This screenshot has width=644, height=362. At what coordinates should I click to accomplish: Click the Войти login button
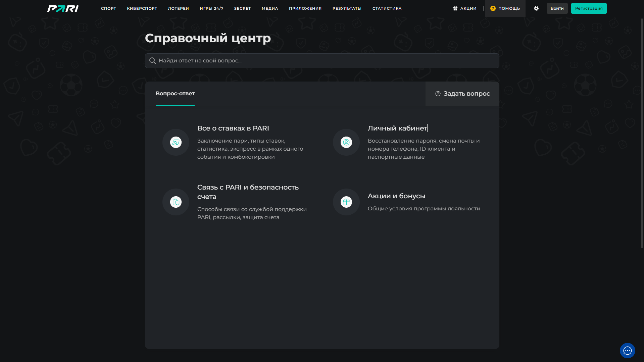coord(557,8)
